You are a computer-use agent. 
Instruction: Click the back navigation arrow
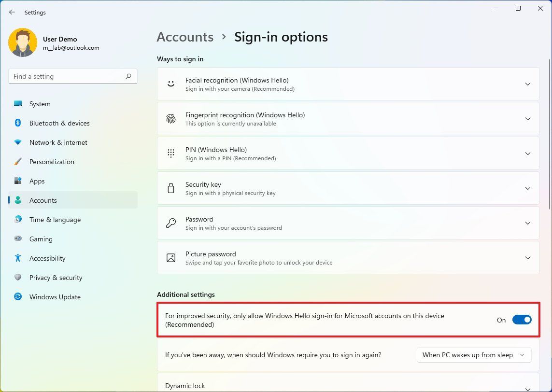click(12, 12)
